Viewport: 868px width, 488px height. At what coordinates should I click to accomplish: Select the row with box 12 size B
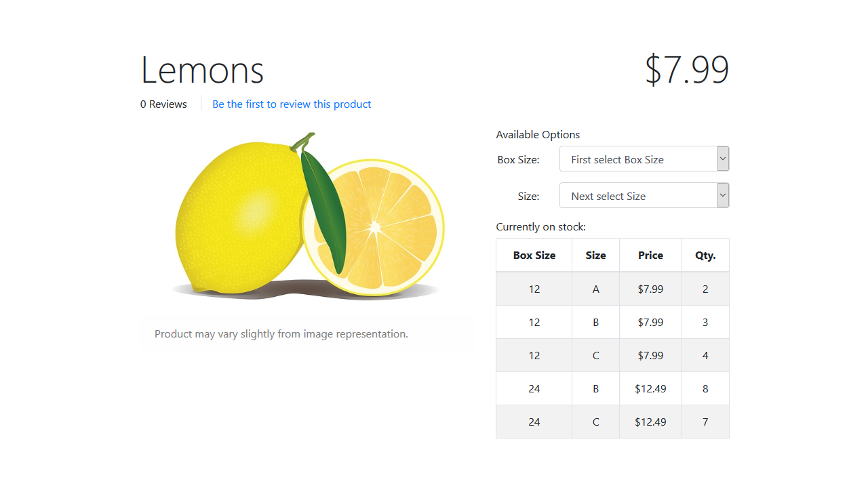click(613, 323)
